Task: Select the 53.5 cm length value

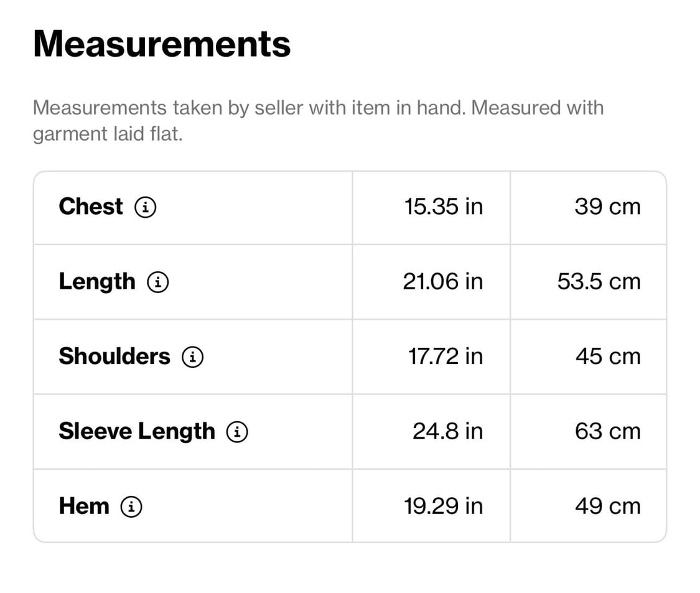Action: click(599, 282)
